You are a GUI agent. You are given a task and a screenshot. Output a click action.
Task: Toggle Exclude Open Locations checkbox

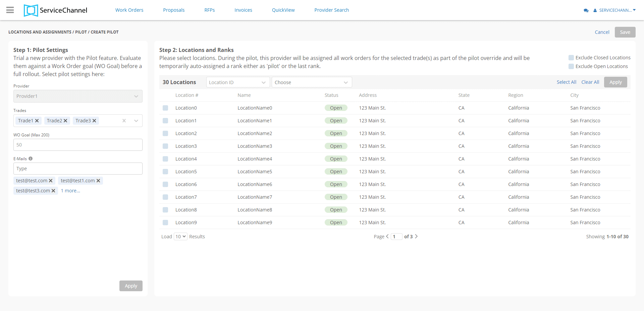(x=571, y=66)
